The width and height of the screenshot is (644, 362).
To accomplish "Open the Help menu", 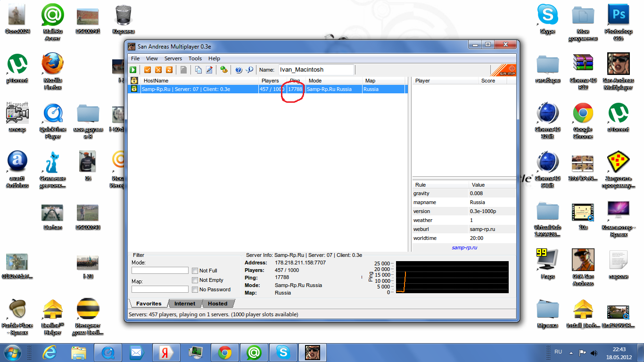I will click(x=214, y=58).
